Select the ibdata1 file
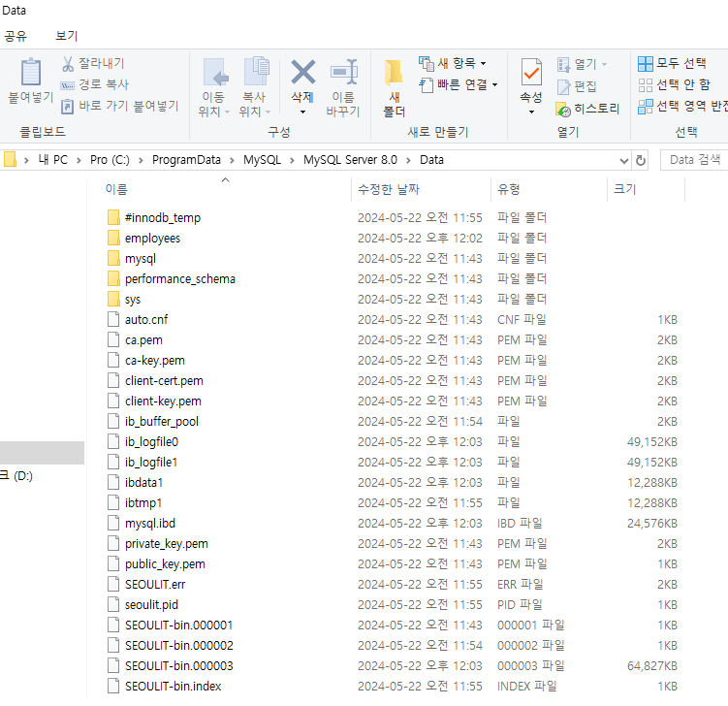The height and width of the screenshot is (706, 728). tap(135, 483)
